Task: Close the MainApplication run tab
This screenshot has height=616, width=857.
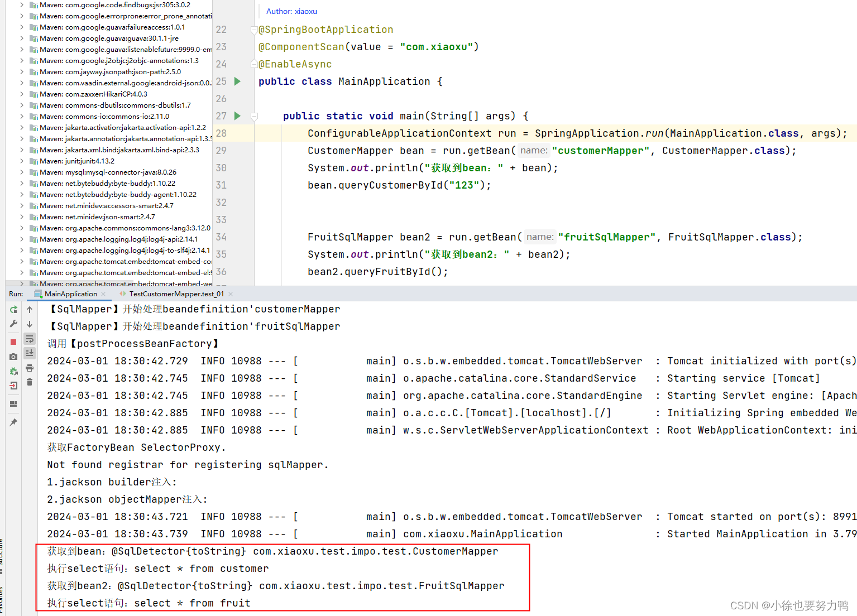Action: (103, 294)
